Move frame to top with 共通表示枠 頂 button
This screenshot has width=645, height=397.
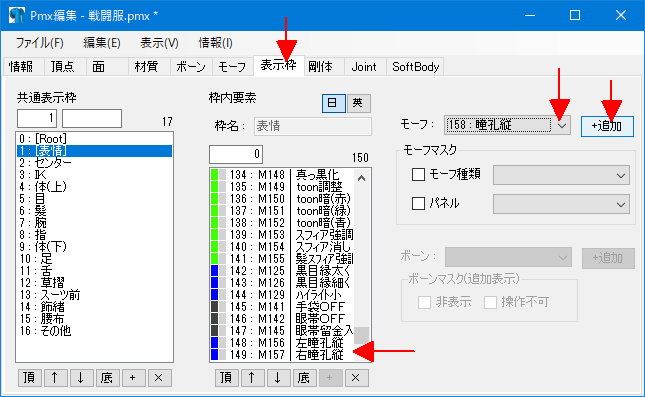tap(29, 378)
